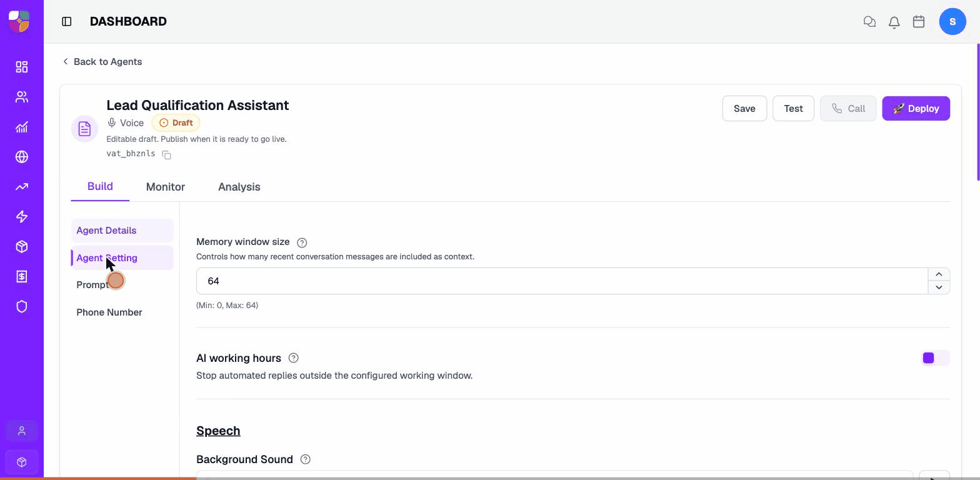Image resolution: width=980 pixels, height=480 pixels.
Task: Click the memory window size input field
Action: [562, 281]
